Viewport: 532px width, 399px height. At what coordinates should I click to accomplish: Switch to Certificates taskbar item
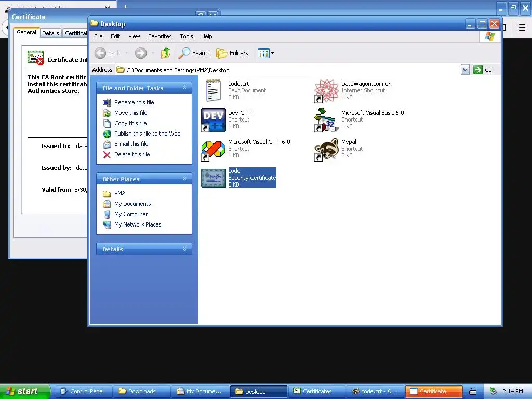pos(316,391)
